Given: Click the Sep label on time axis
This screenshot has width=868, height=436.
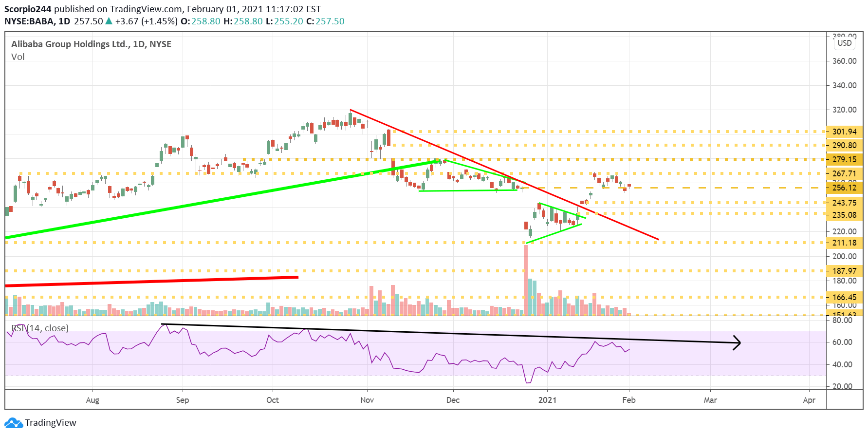Looking at the screenshot, I should [183, 400].
